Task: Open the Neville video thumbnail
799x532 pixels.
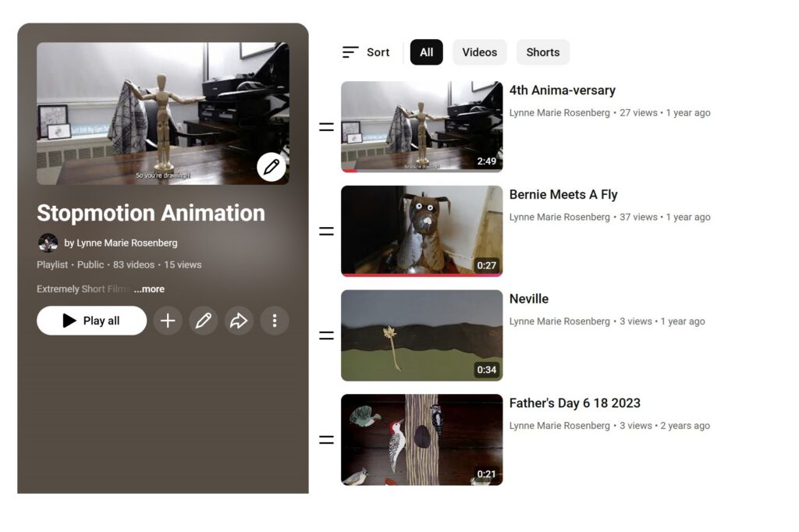Action: [x=421, y=335]
